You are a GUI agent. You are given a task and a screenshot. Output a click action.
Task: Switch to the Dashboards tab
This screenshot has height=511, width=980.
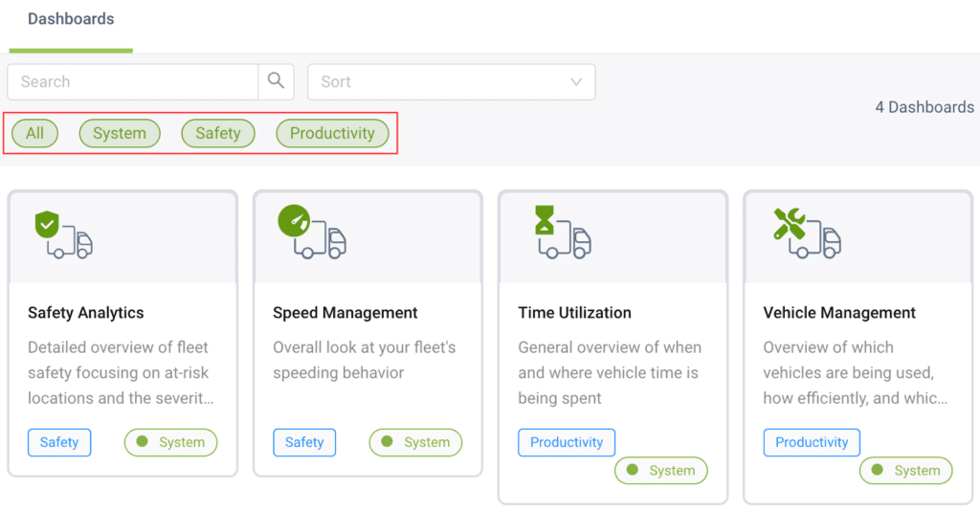pos(71,19)
